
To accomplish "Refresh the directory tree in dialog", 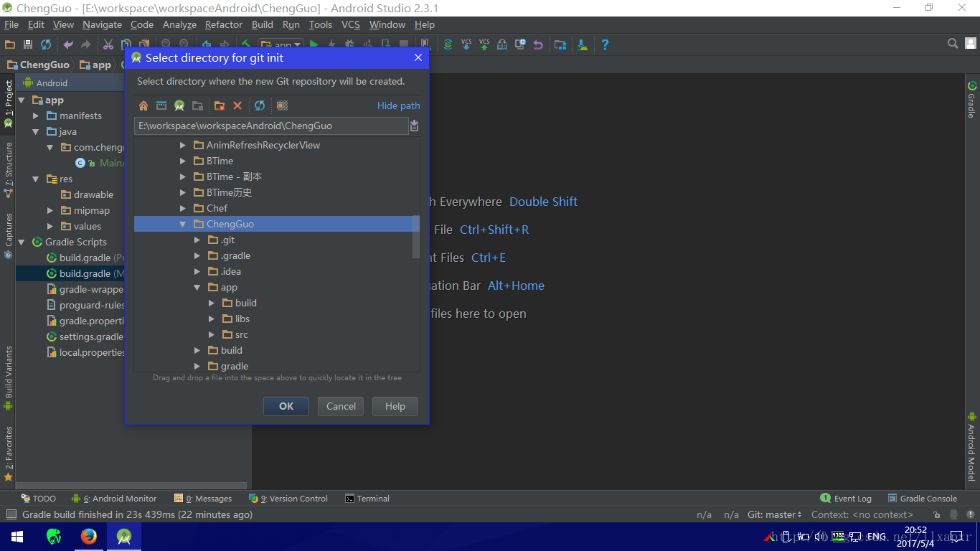I will click(x=260, y=105).
